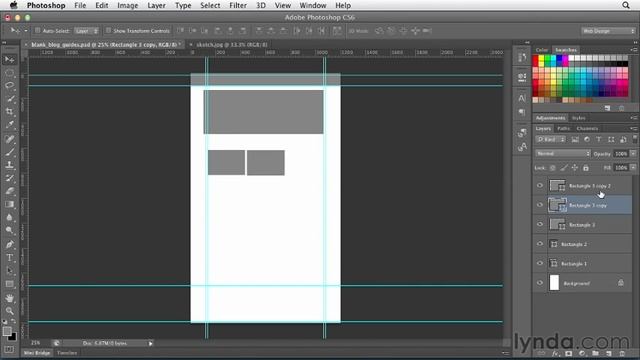Switch to the Styles tab

pyautogui.click(x=578, y=118)
